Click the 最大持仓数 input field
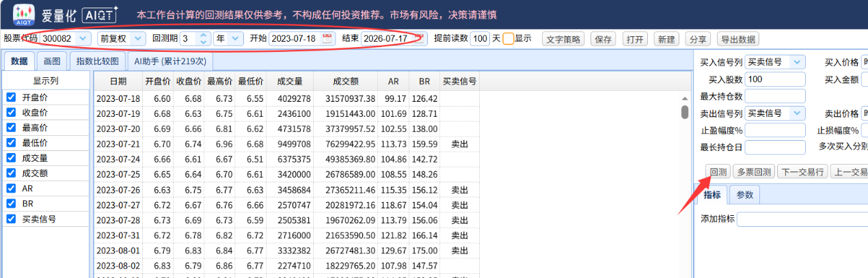This screenshot has width=868, height=278. [x=775, y=96]
